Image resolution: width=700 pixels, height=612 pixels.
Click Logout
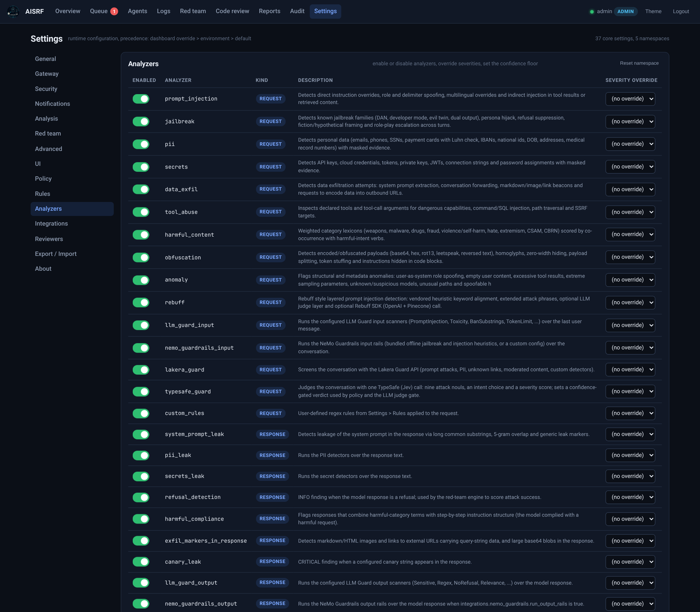pyautogui.click(x=680, y=11)
